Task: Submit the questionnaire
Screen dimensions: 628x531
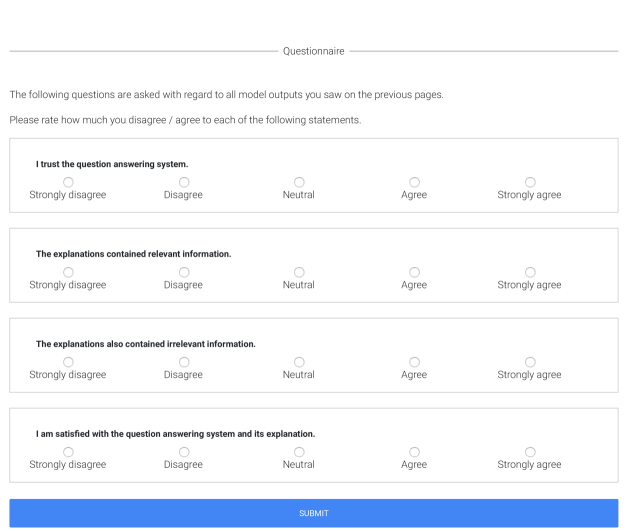Action: point(314,513)
